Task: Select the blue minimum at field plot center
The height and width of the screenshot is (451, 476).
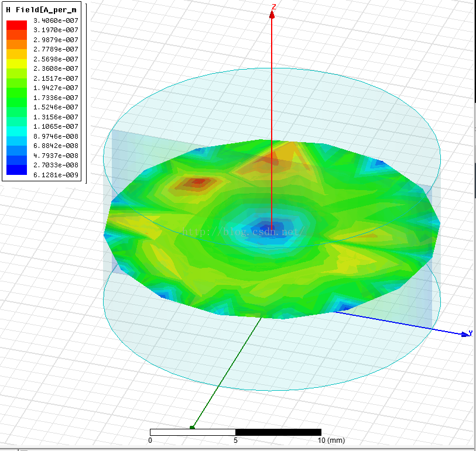Action: [x=267, y=228]
